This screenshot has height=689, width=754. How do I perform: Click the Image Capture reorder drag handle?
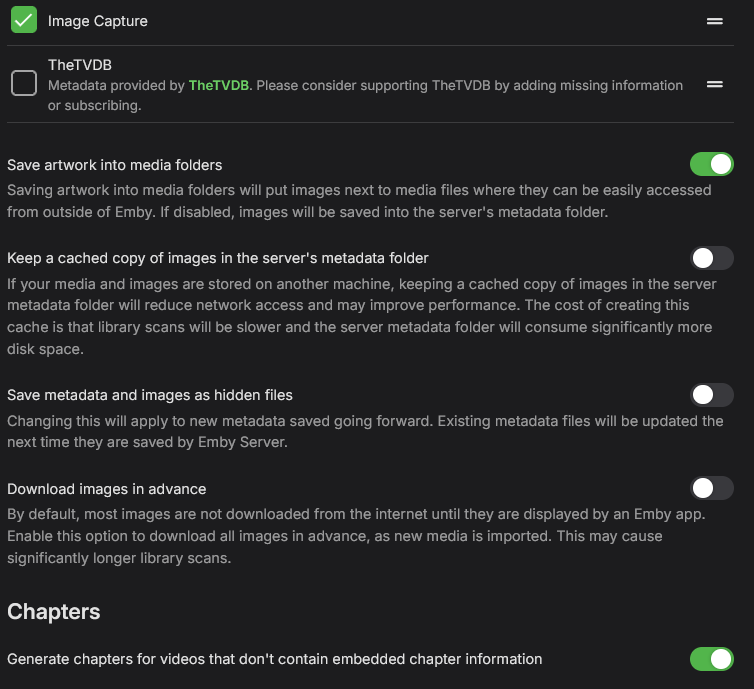[x=715, y=20]
